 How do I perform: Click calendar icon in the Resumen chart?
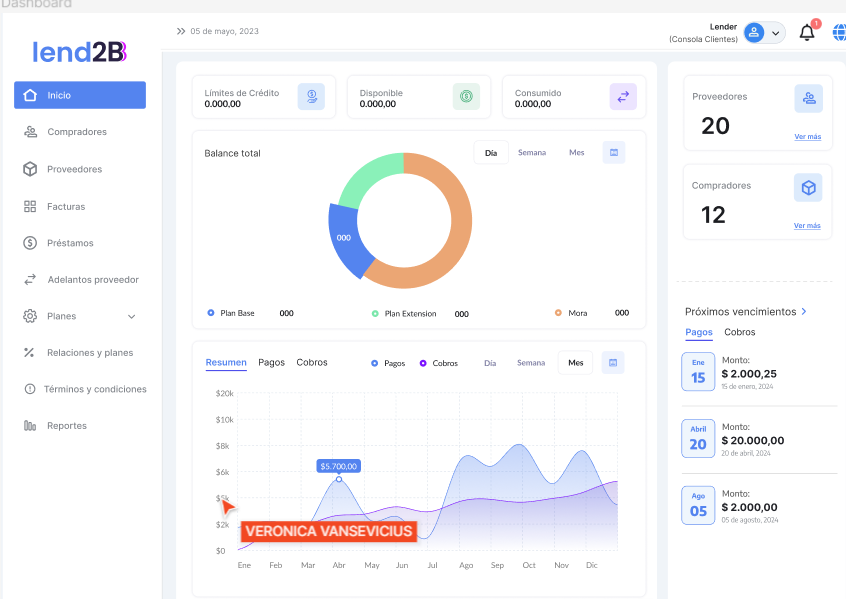(613, 362)
